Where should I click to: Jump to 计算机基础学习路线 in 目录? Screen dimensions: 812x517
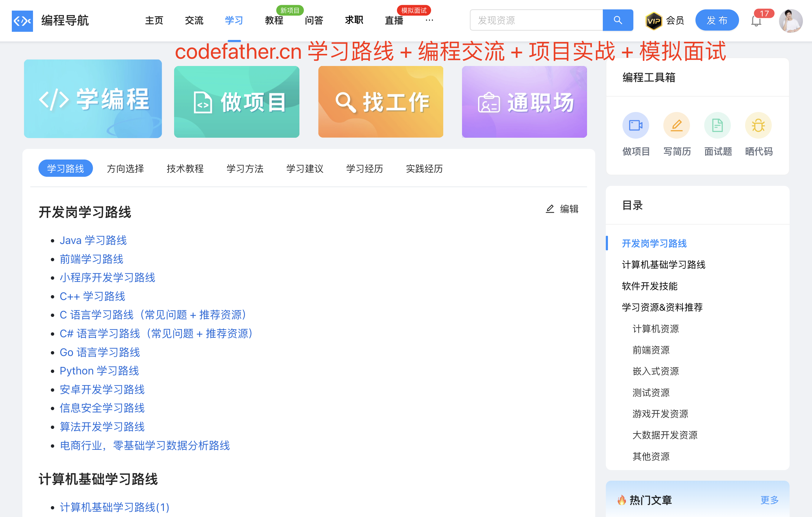pyautogui.click(x=663, y=265)
